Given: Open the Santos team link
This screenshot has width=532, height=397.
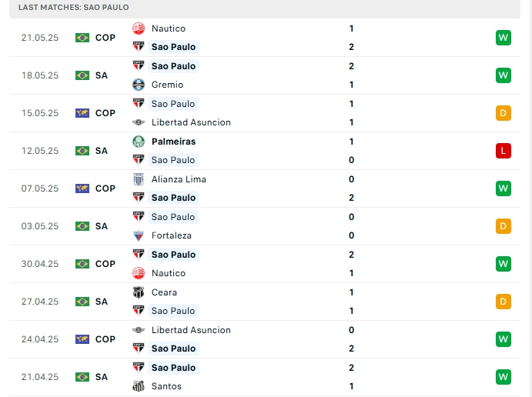Looking at the screenshot, I should click(167, 386).
